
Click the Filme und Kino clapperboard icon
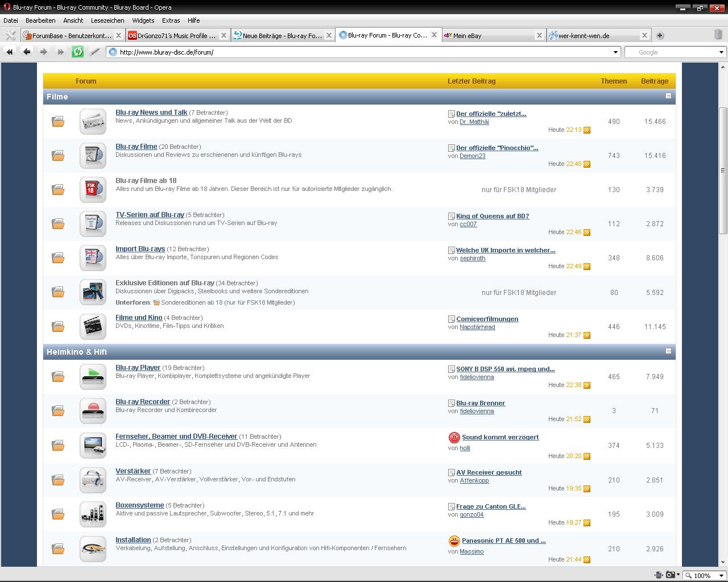(x=93, y=327)
